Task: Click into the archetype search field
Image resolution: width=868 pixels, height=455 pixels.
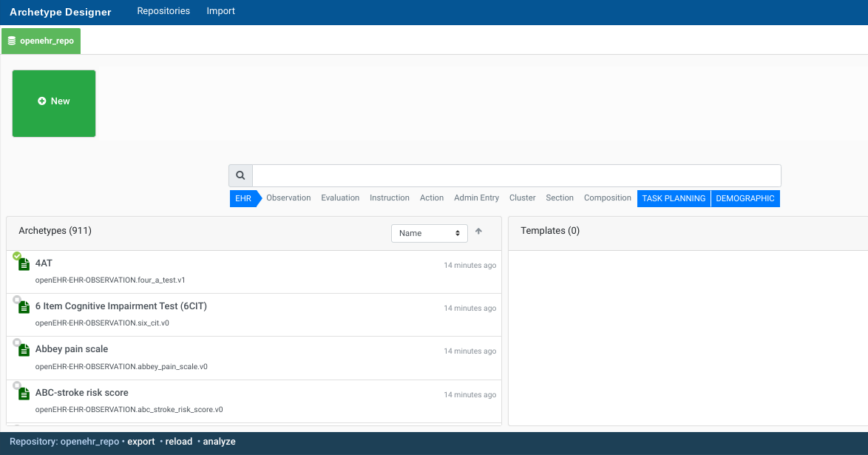Action: click(516, 176)
